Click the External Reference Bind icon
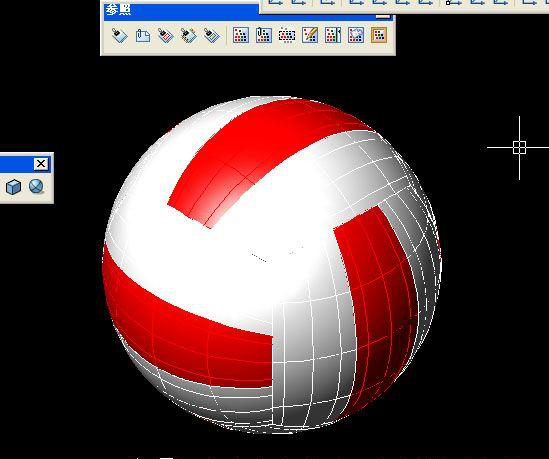The height and width of the screenshot is (459, 549). pos(189,36)
